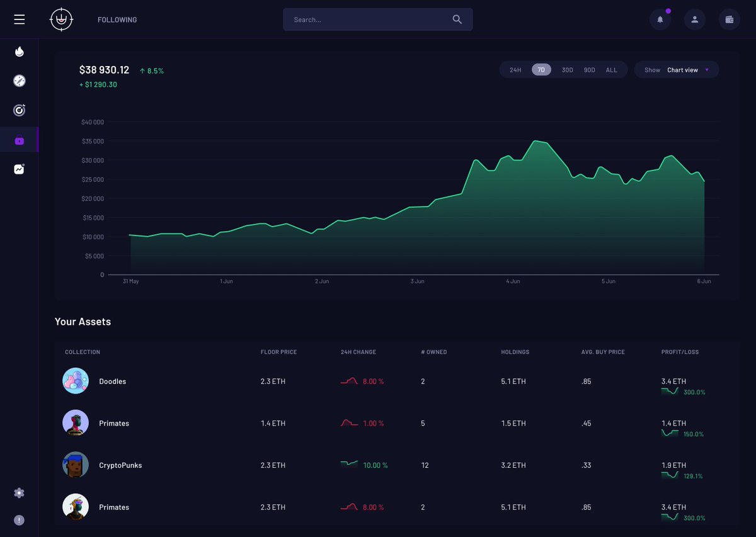Select the ALL timeframe option
Viewport: 756px width, 537px height.
click(611, 69)
